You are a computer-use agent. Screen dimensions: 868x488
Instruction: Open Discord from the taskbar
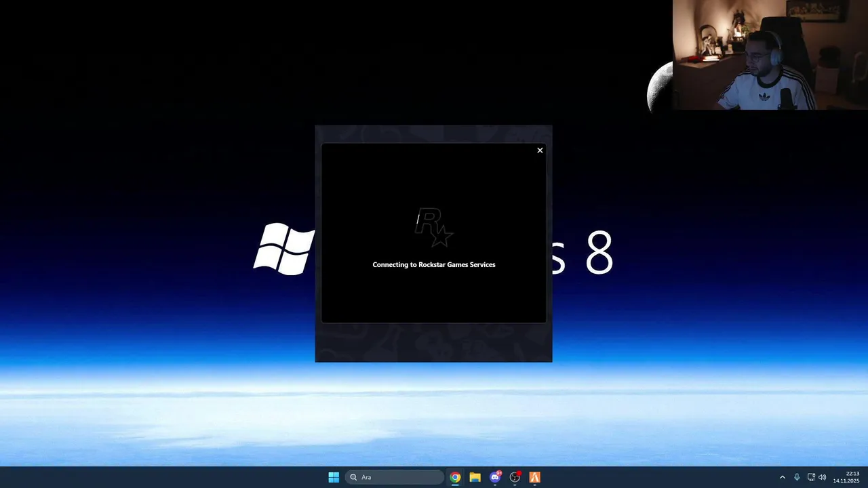coord(495,477)
